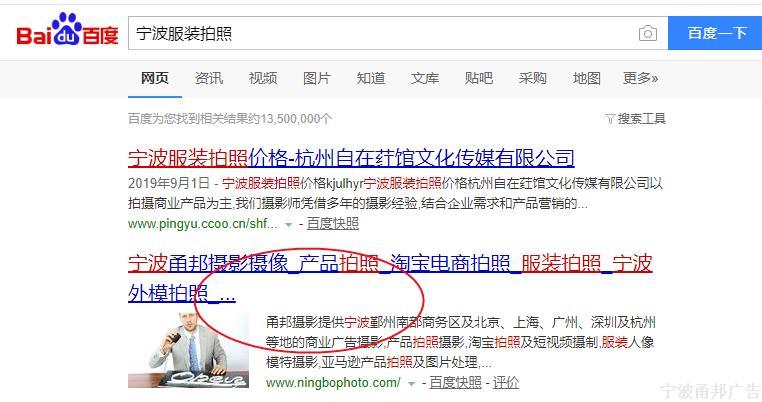
Task: Click the filter icon beside 搜索工具
Action: click(610, 119)
